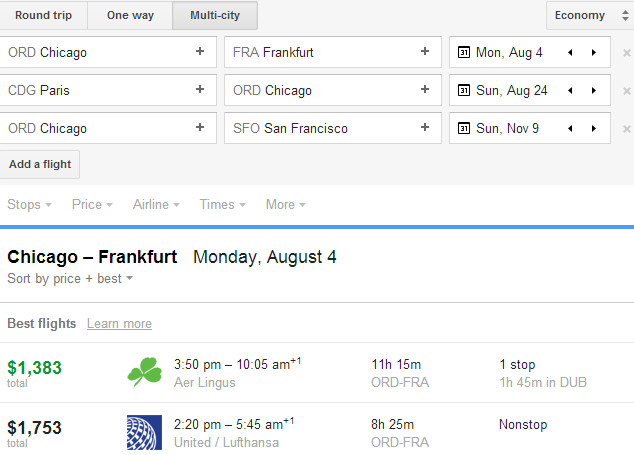634x455 pixels.
Task: Click the plus icon beside CDG Paris
Action: [200, 90]
